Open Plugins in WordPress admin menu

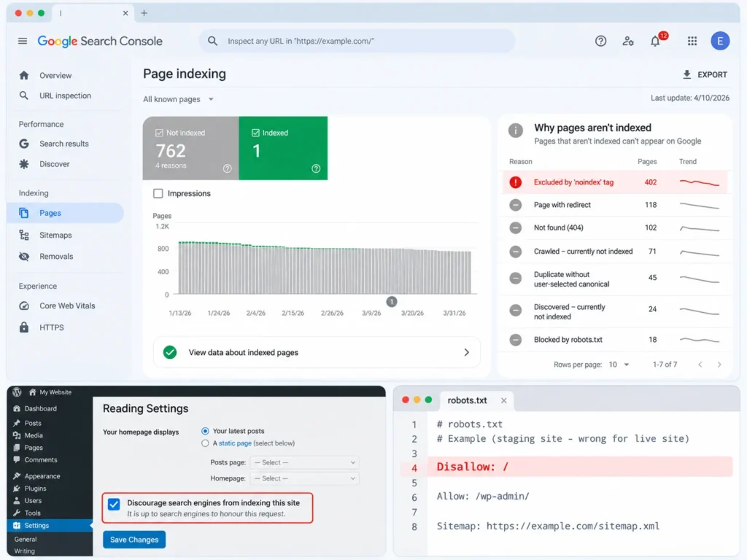(x=35, y=489)
